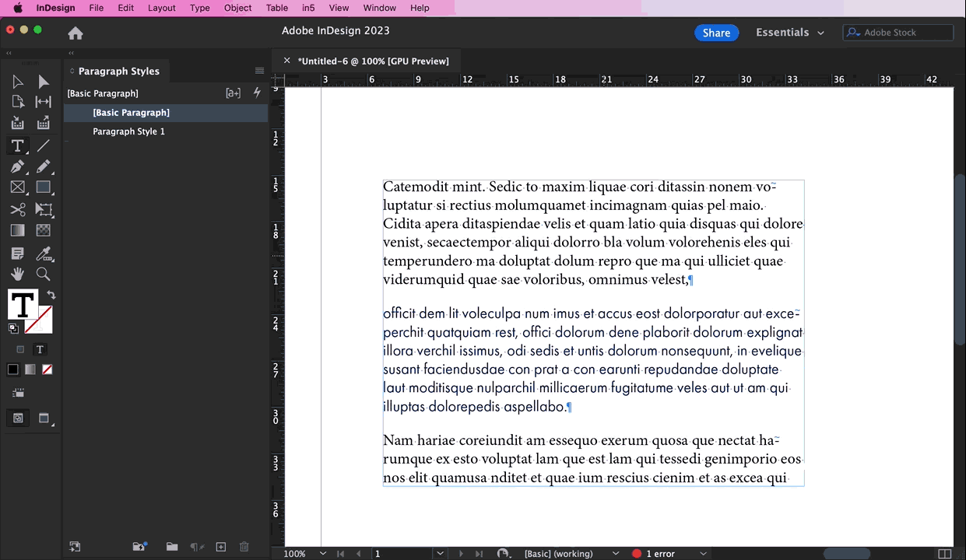
Task: Select the Rectangle tool
Action: pos(44,187)
